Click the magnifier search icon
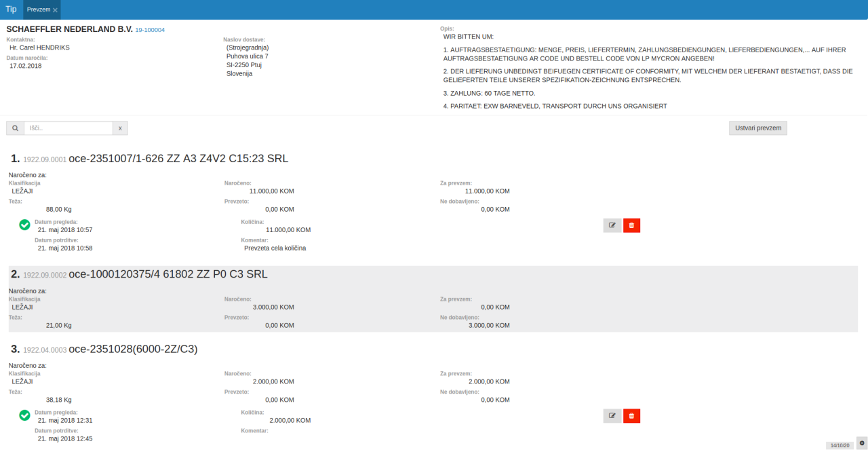This screenshot has width=868, height=450. pos(15,128)
